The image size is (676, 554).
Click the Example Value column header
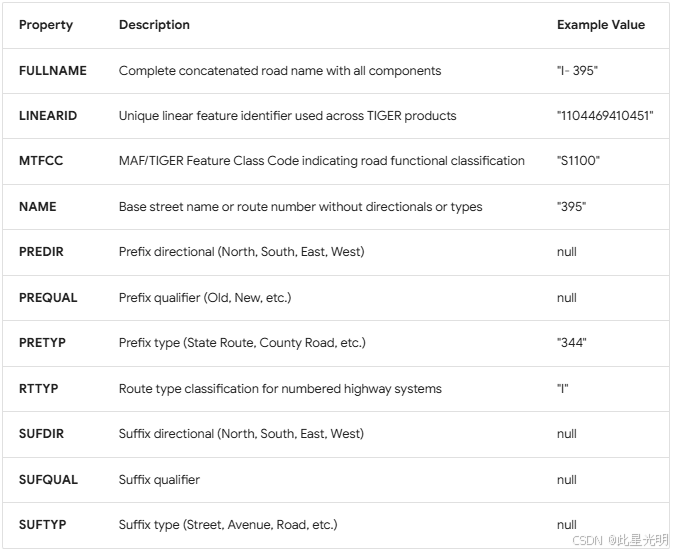600,25
